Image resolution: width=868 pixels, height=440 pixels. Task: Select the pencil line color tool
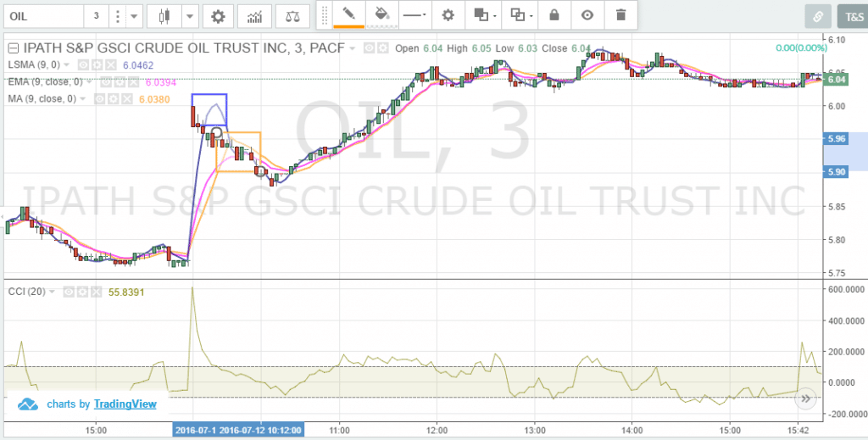[x=348, y=15]
